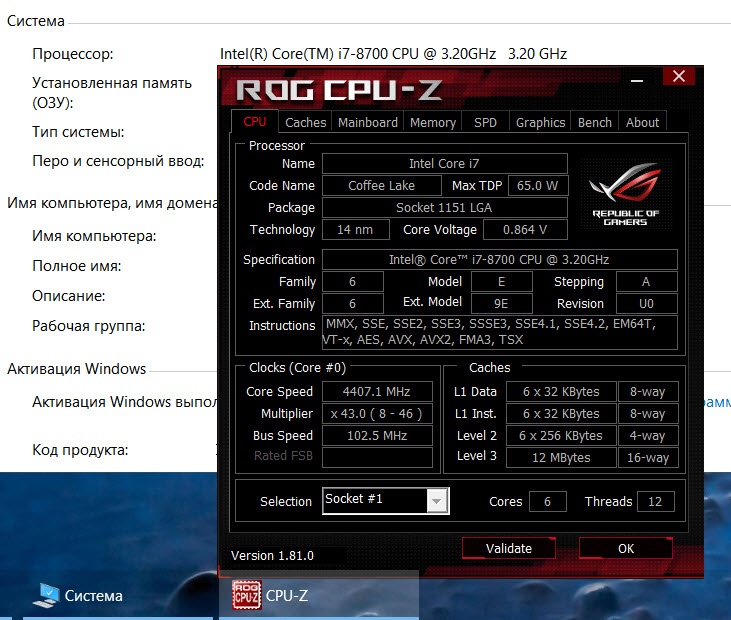Click the Ext. Model 9E value
The width and height of the screenshot is (731, 620).
pyautogui.click(x=501, y=303)
